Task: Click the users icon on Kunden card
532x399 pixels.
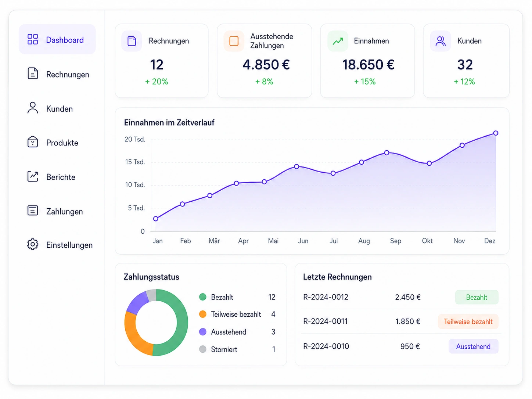Action: click(441, 41)
